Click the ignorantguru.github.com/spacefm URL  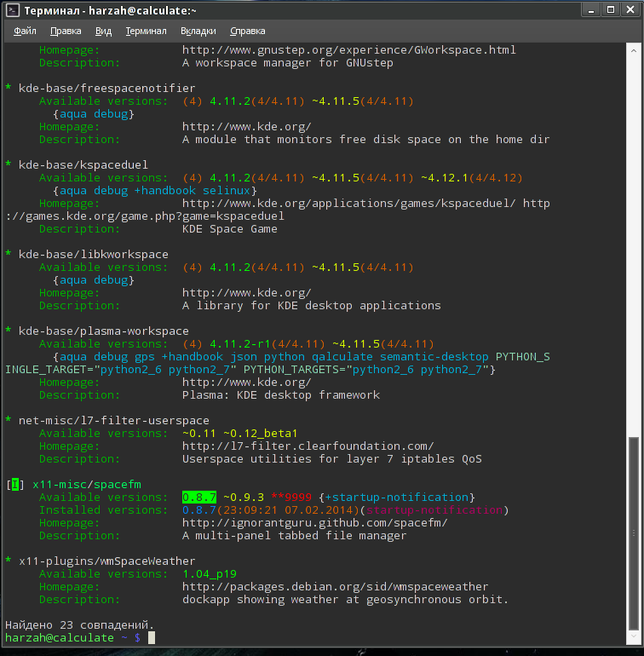314,523
